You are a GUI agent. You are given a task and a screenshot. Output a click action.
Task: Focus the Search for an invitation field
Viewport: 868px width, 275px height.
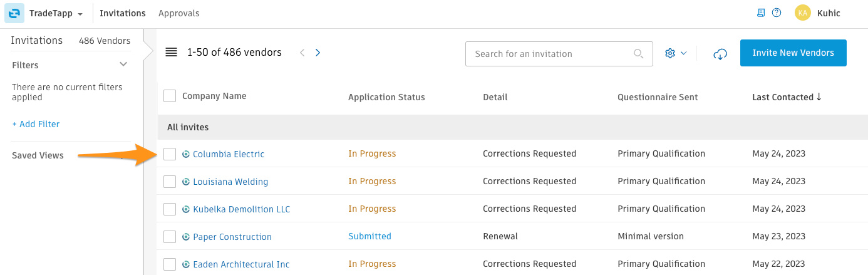(559, 54)
